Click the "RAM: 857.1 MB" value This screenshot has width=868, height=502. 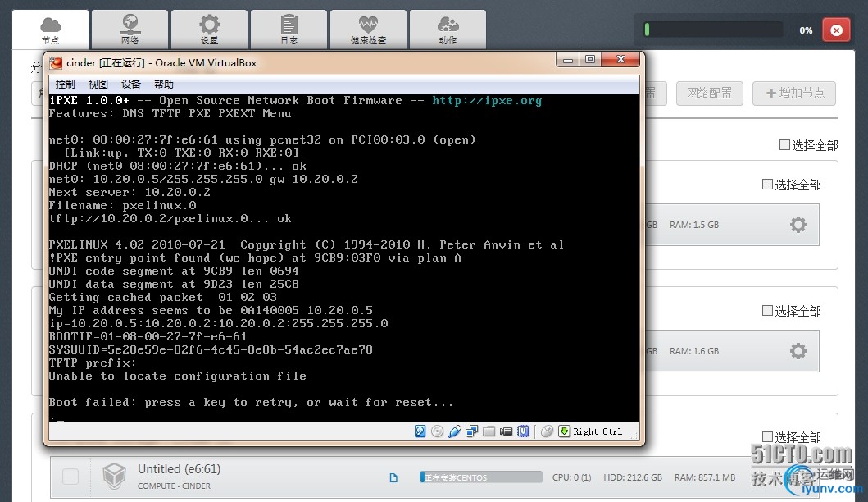705,477
